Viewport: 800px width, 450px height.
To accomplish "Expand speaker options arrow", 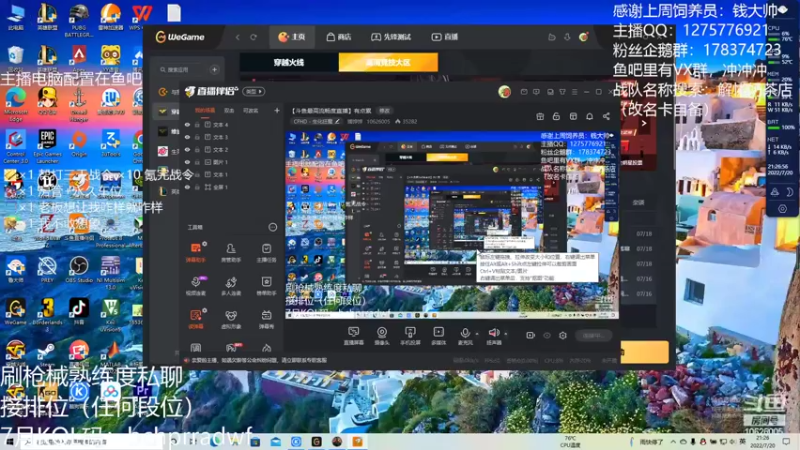I will point(506,334).
